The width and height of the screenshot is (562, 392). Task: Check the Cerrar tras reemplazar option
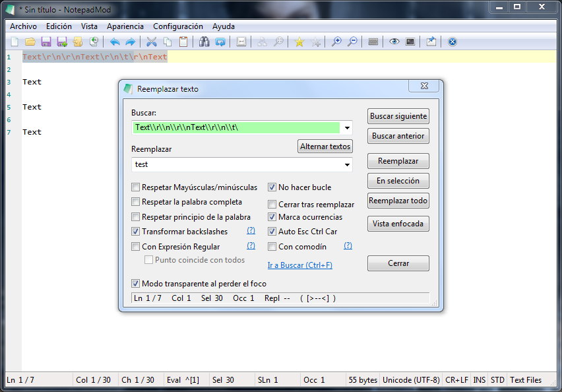(272, 204)
